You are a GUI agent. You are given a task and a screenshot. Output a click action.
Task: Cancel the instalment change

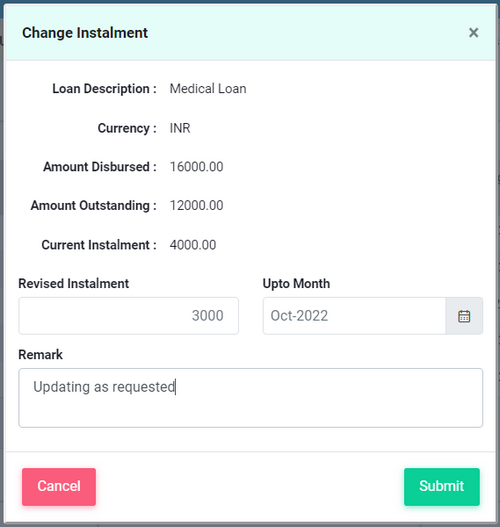click(59, 487)
